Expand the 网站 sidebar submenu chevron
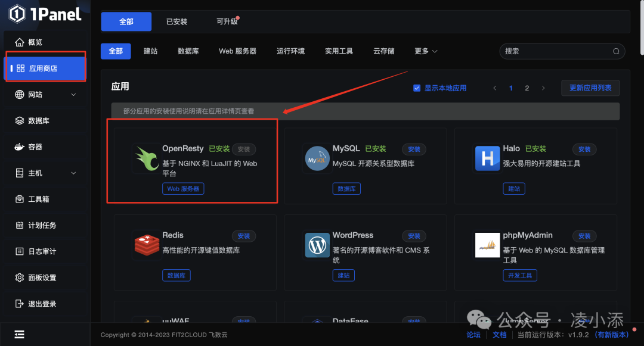The height and width of the screenshot is (346, 644). pos(73,95)
